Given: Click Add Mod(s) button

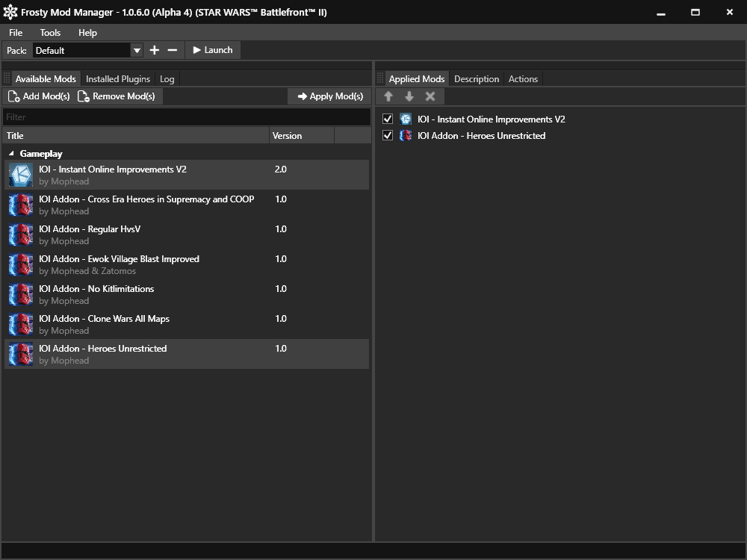Looking at the screenshot, I should [x=39, y=96].
